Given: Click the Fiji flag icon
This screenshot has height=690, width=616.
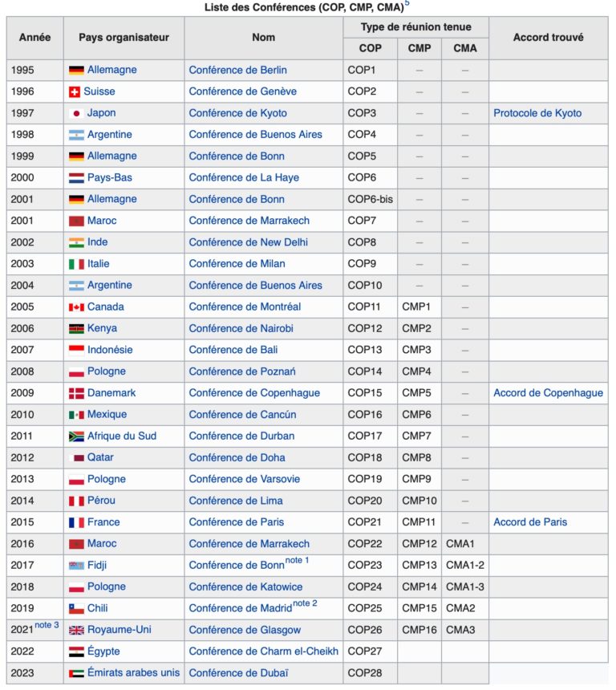Looking at the screenshot, I should pyautogui.click(x=76, y=566).
